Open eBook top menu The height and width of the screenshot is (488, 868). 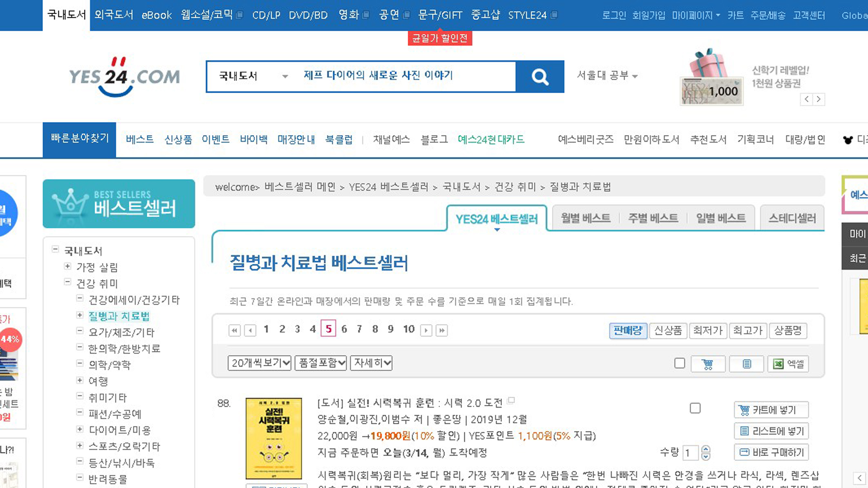pos(156,15)
